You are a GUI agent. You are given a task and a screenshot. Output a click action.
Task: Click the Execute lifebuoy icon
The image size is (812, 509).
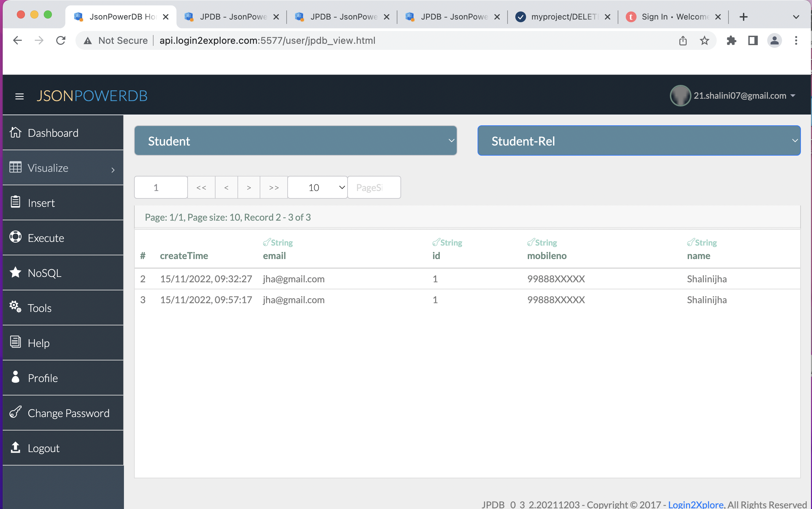[x=15, y=237]
